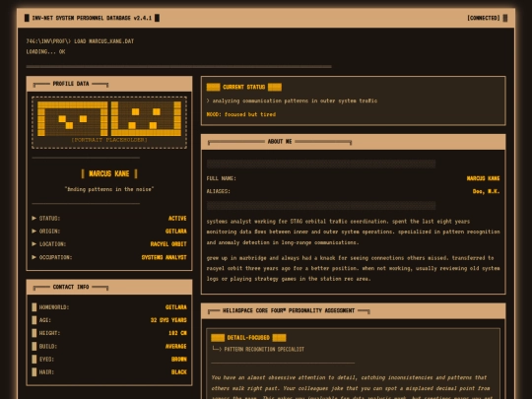Click 'MOOD: focused but tired' line
Image resolution: width=532 pixels, height=399 pixels.
coord(241,114)
